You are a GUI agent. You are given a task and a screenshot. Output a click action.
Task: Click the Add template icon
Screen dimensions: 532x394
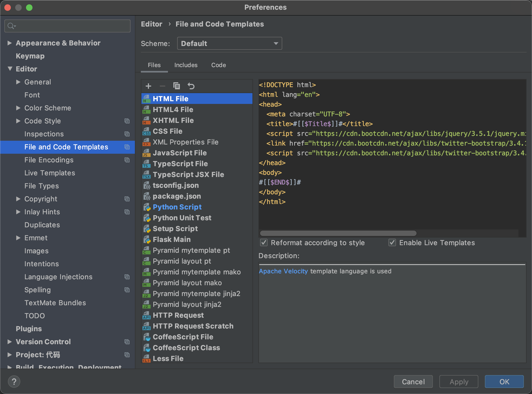coord(148,86)
